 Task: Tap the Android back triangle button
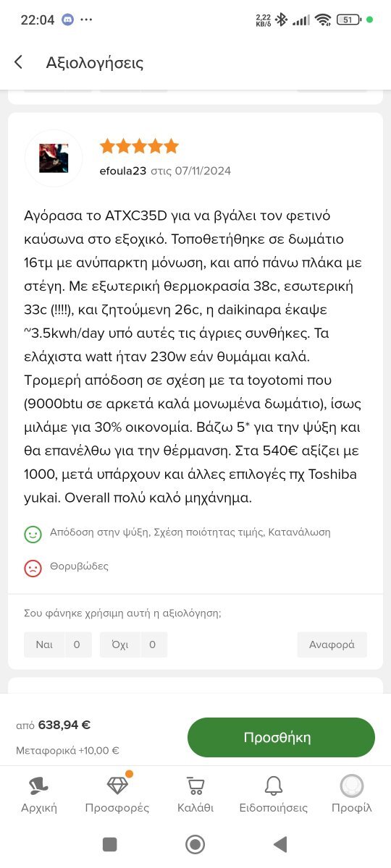(x=280, y=844)
